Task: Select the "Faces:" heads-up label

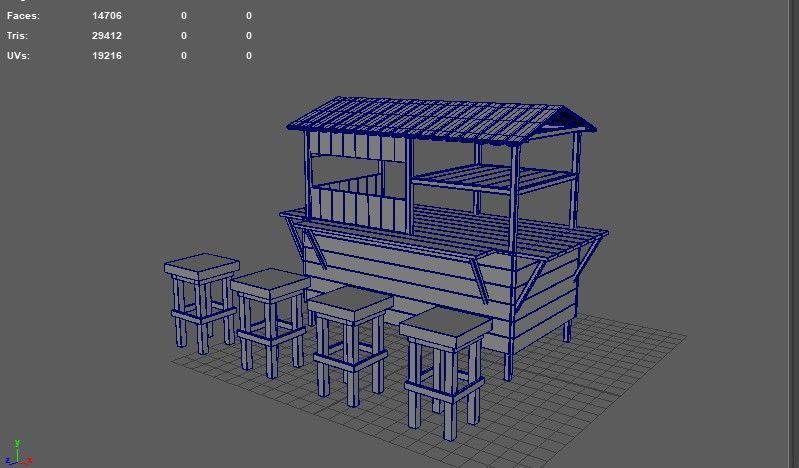Action: 23,16
